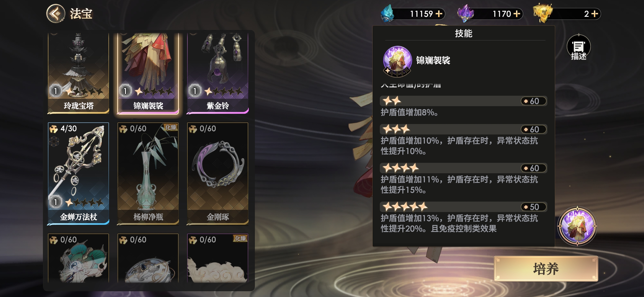This screenshot has width=644, height=297.
Task: Add more blue crystal currency
Action: tap(439, 14)
